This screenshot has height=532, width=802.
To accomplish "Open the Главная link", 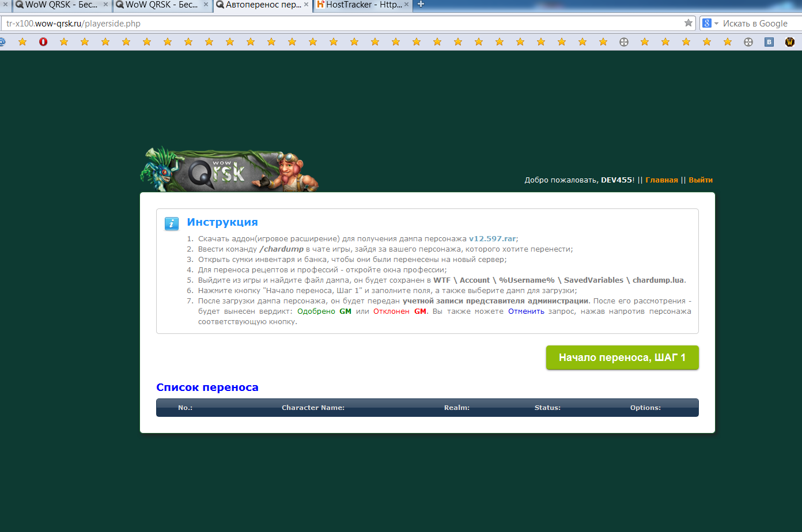I will pyautogui.click(x=661, y=180).
